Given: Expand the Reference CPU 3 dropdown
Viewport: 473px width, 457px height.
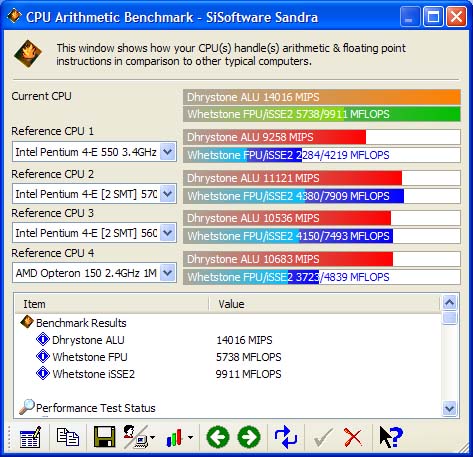Looking at the screenshot, I should (168, 233).
